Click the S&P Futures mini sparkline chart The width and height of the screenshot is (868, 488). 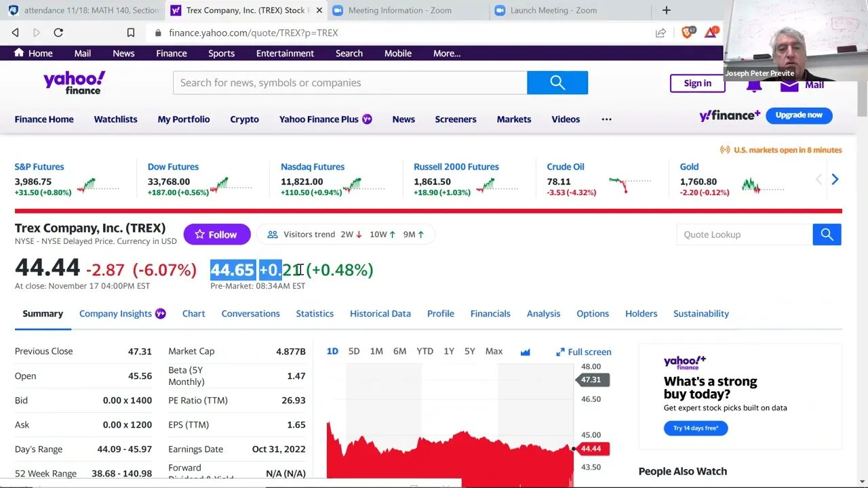pos(98,185)
